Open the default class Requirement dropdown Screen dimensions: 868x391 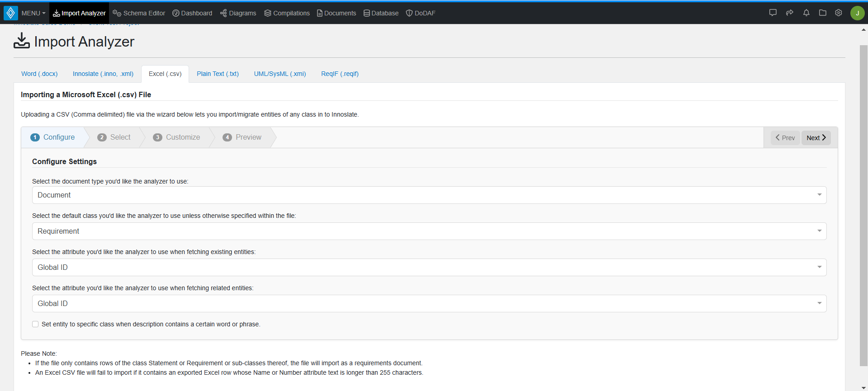coord(429,231)
